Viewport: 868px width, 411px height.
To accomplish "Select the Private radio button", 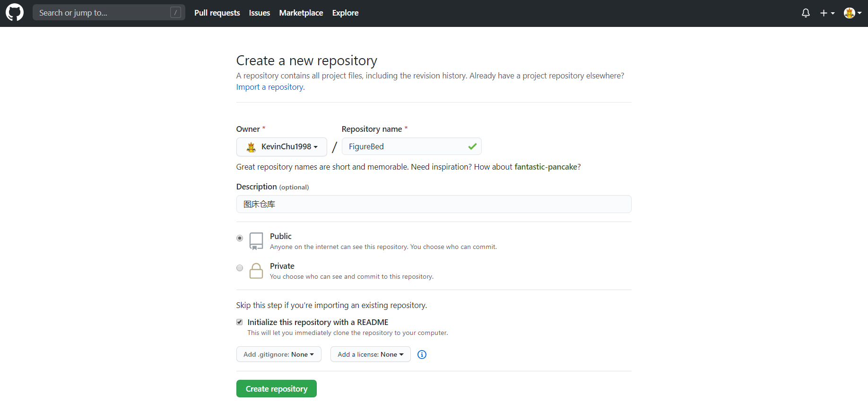I will (x=240, y=268).
